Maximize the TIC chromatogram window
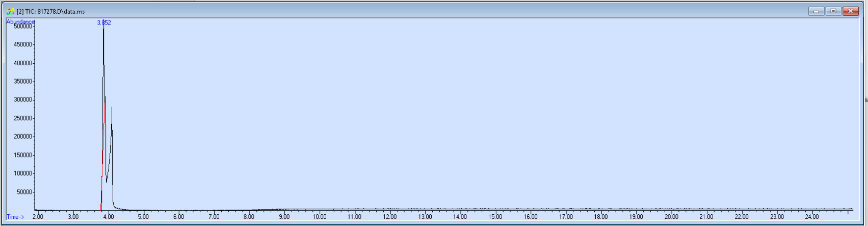The height and width of the screenshot is (226, 868). tap(833, 11)
